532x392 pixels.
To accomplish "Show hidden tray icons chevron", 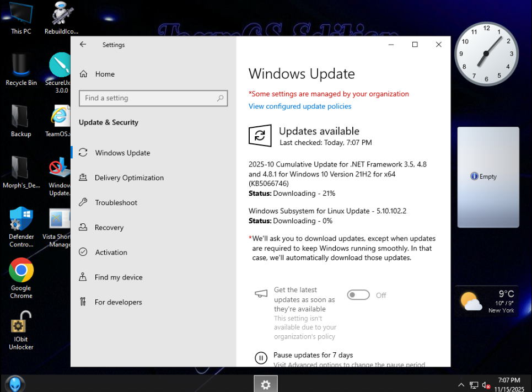I will (x=461, y=385).
